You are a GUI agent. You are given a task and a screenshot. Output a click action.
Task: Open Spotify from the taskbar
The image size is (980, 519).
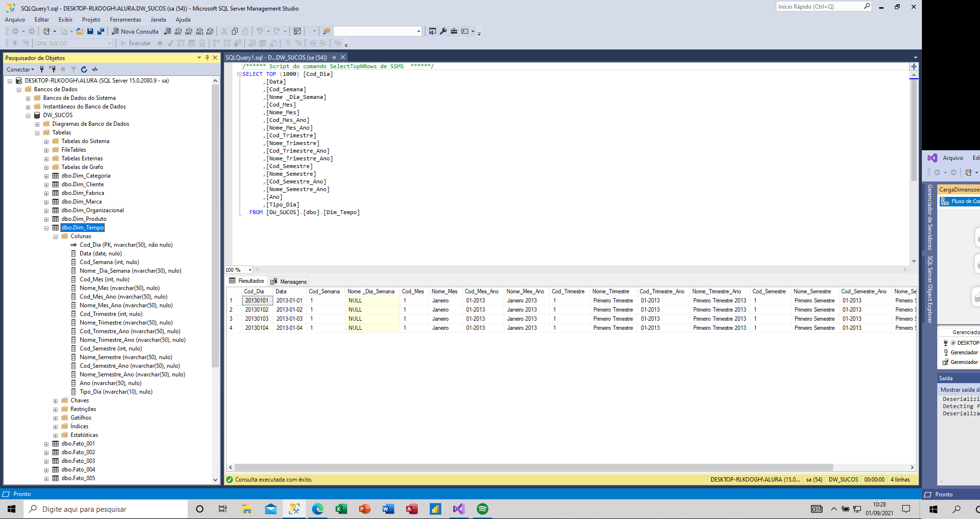pyautogui.click(x=483, y=509)
